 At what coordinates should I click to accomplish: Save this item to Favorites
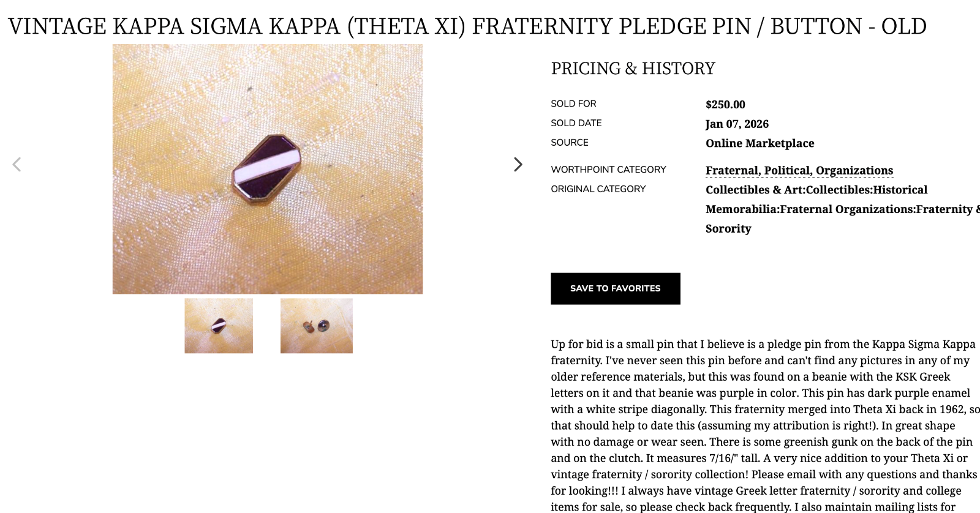(616, 288)
